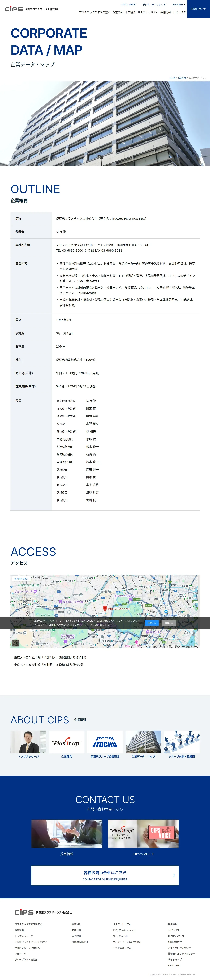210x980 pixels.
Task: Open 採用情報 in the header menu
Action: (166, 12)
